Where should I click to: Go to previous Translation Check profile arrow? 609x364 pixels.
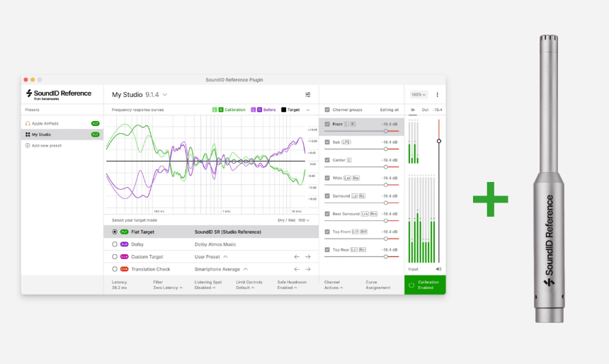[297, 269]
